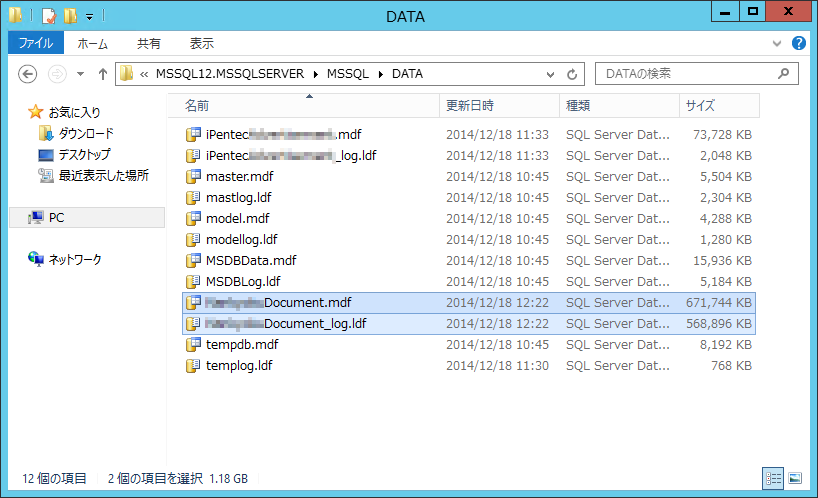This screenshot has height=498, width=818.
Task: Click the MSDBData.mdf file icon
Action: (194, 260)
